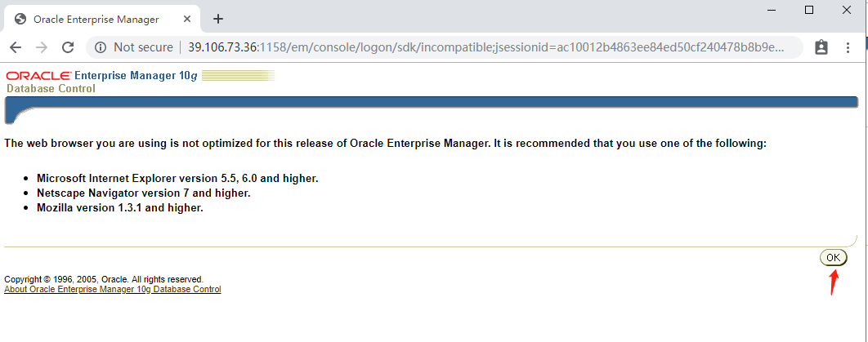Click the 'Not secure' warning label

coord(143,47)
